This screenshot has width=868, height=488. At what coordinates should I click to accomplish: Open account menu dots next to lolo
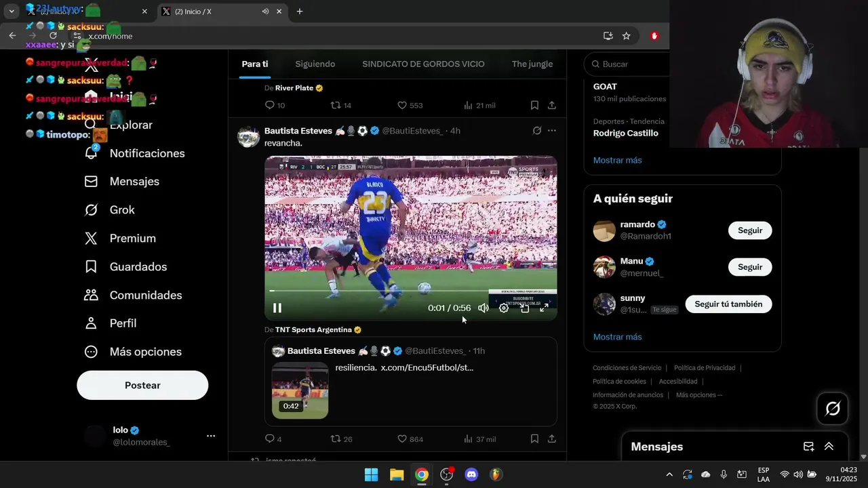point(211,436)
